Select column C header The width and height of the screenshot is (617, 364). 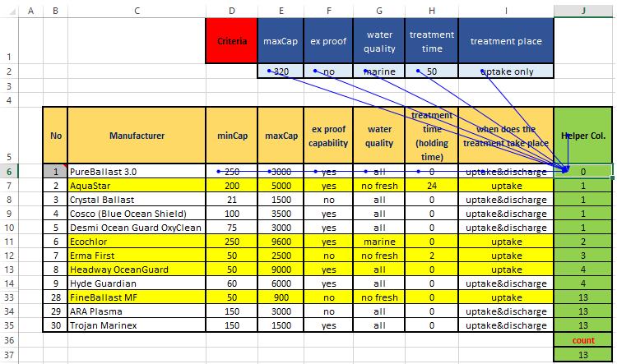pos(137,11)
